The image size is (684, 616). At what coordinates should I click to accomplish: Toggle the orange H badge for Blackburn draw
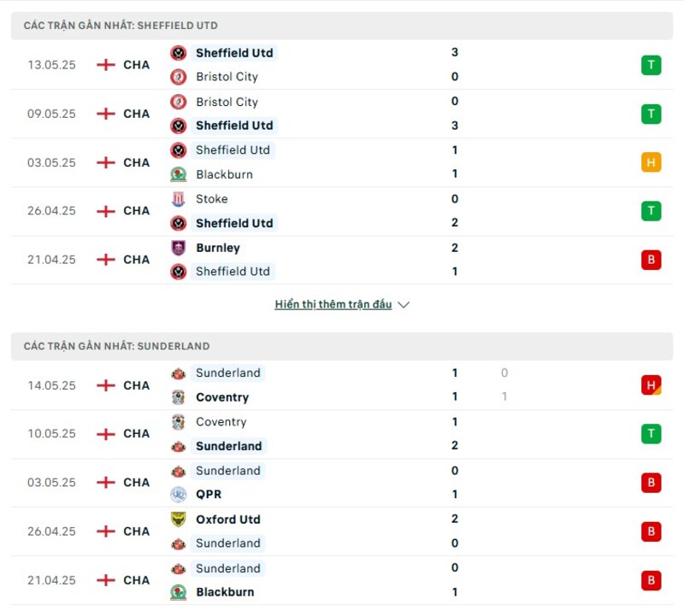point(652,161)
